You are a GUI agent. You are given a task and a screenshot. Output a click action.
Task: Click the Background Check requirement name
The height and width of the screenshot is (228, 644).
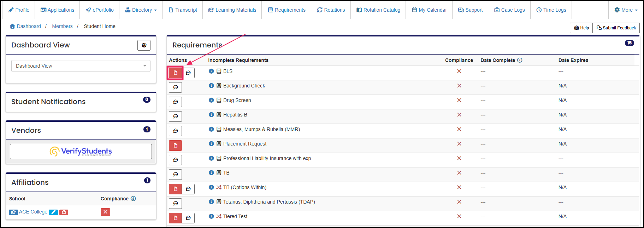pyautogui.click(x=244, y=86)
